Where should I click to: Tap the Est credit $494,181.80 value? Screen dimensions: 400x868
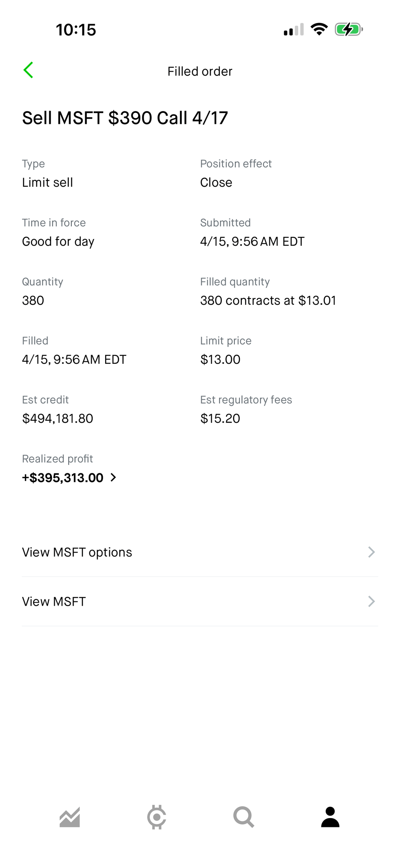(57, 418)
